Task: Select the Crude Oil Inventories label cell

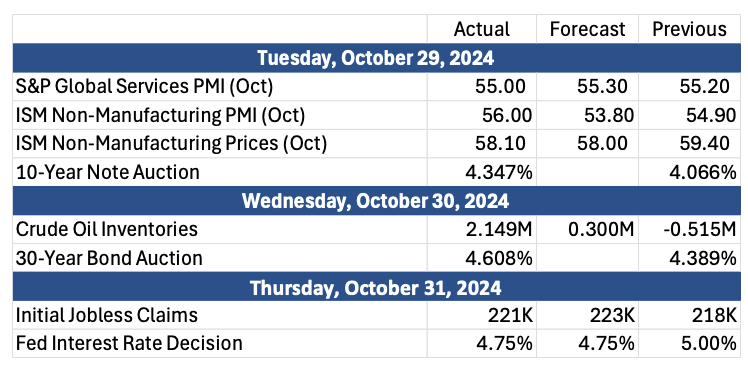Action: tap(219, 229)
